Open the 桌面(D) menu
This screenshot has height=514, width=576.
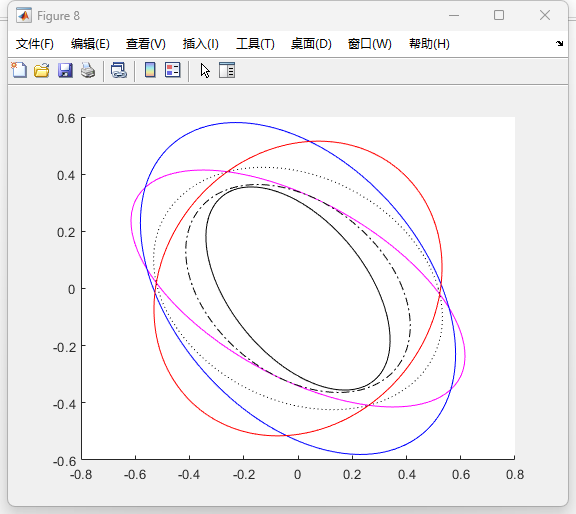pyautogui.click(x=311, y=44)
